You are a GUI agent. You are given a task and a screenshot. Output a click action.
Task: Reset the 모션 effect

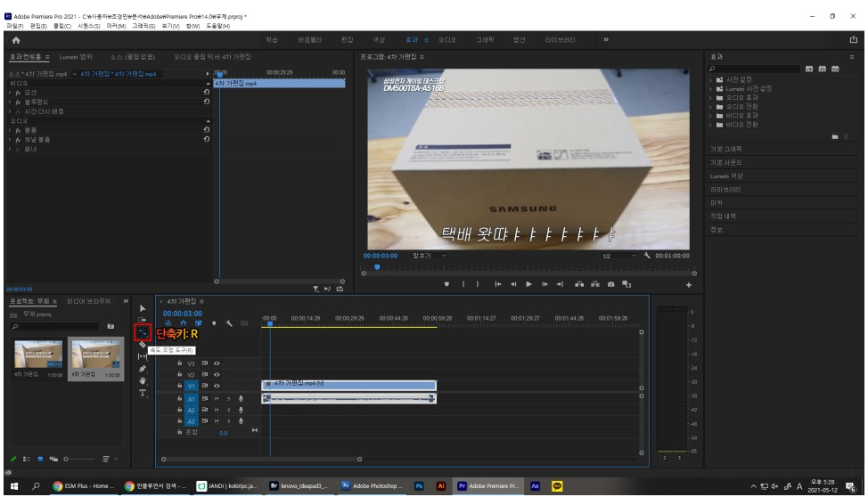(206, 93)
